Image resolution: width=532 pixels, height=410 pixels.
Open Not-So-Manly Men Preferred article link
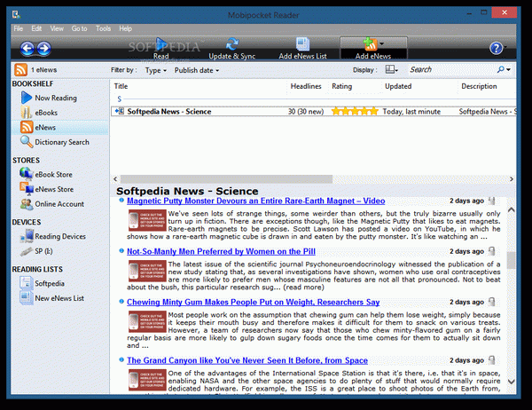pos(221,251)
